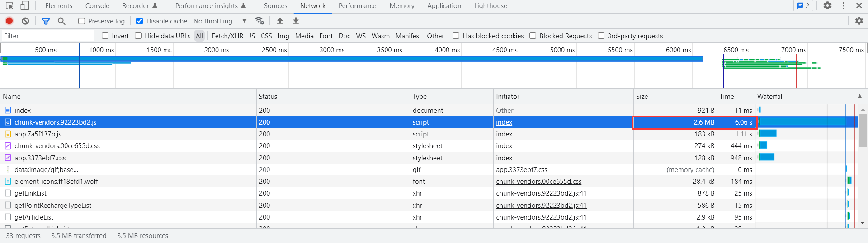Filter requests by Fetch/XHR
Screen dimensions: 868x243
click(x=227, y=36)
